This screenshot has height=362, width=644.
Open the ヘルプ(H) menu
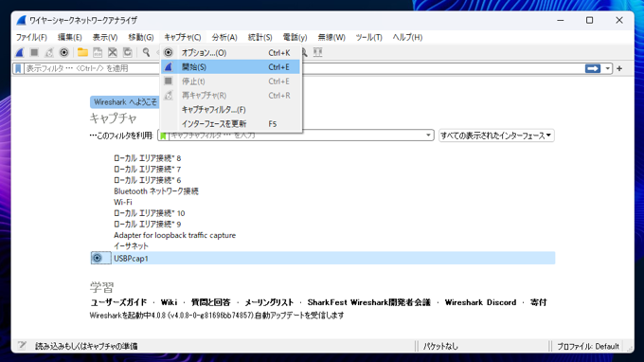tap(407, 37)
